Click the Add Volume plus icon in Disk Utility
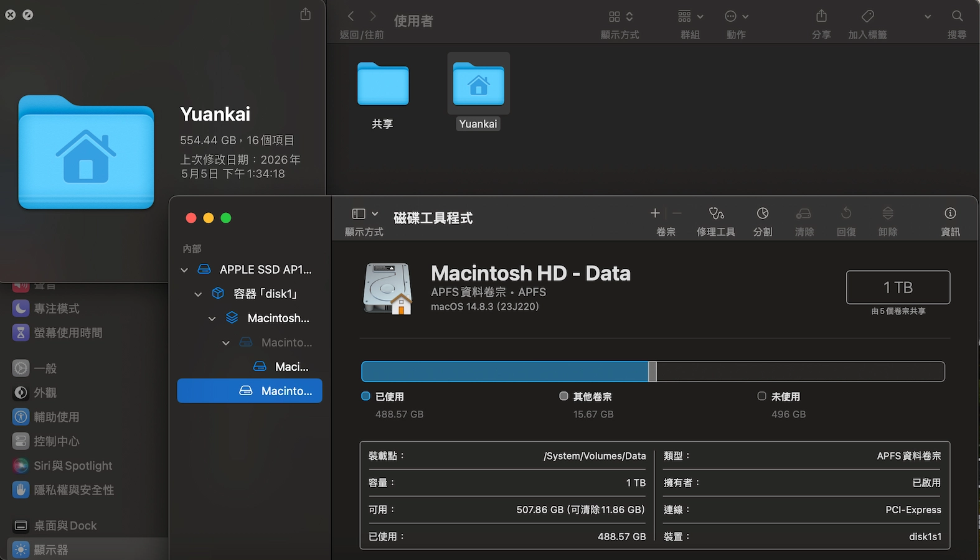This screenshot has height=560, width=980. point(655,213)
